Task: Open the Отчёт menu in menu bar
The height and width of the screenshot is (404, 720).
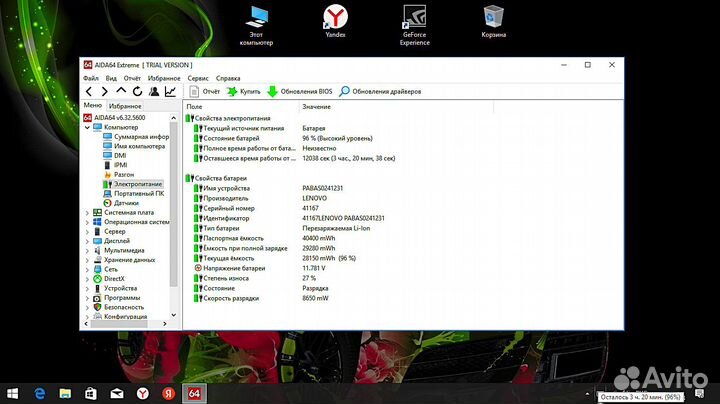Action: (132, 78)
